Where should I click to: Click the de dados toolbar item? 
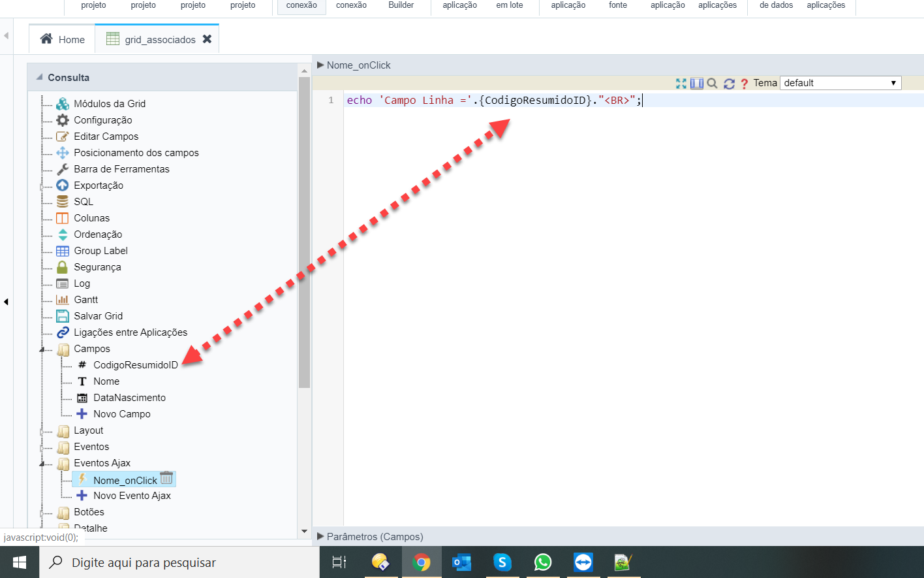(777, 5)
